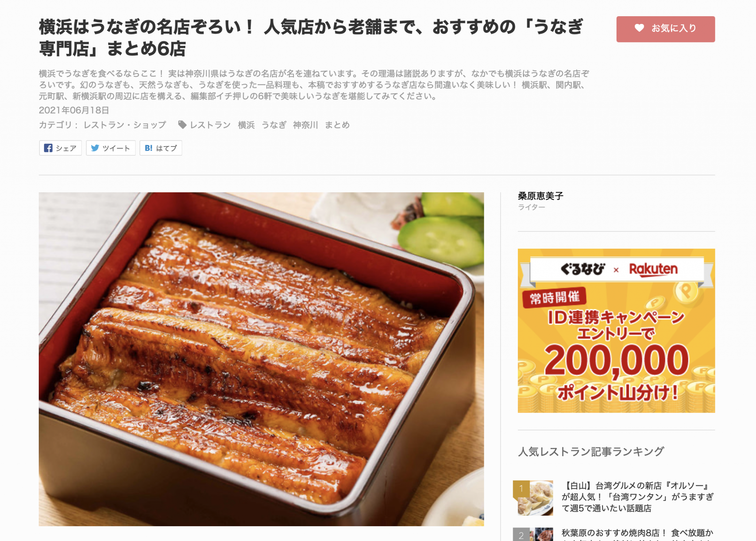Viewport: 756px width, 541px height.
Task: Click the heart icon in お気に入り button
Action: 639,28
